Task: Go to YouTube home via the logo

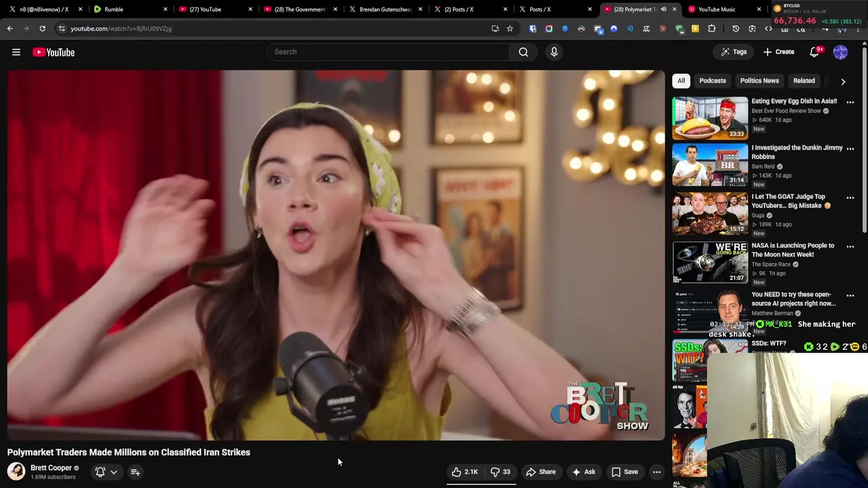Action: (54, 52)
